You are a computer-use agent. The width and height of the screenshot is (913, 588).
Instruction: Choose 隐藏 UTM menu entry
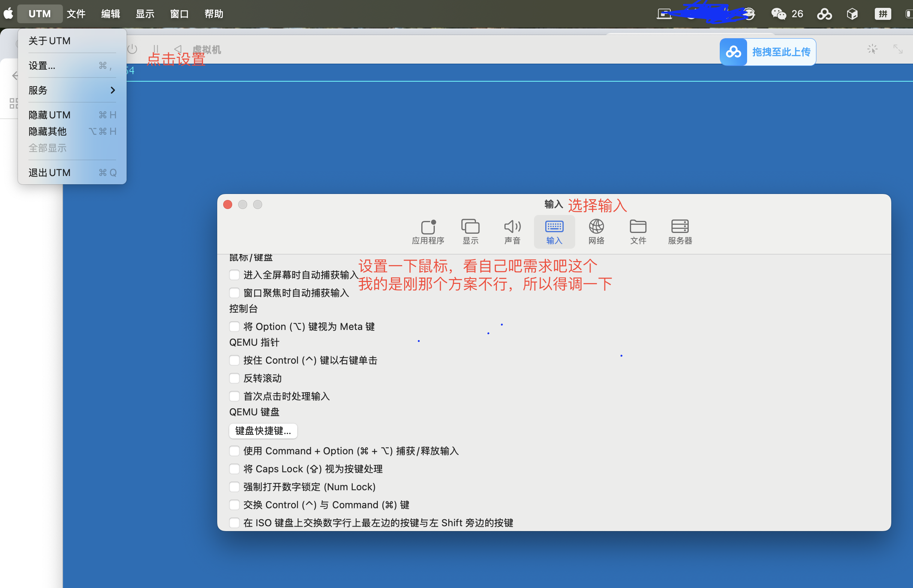pos(72,115)
